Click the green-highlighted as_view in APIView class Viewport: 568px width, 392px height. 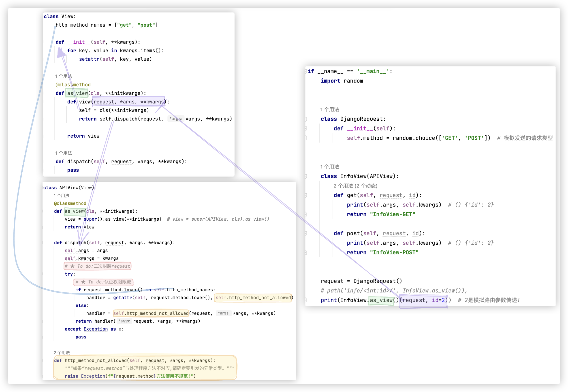pos(74,211)
